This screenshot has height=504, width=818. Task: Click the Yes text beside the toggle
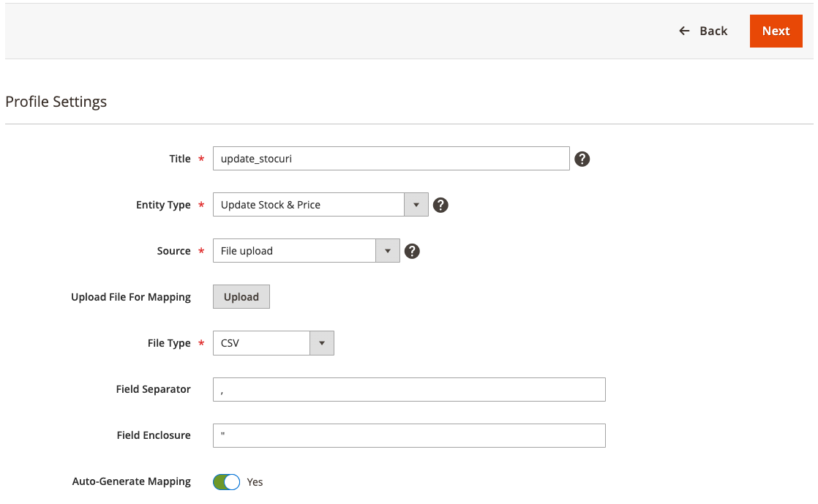[255, 482]
